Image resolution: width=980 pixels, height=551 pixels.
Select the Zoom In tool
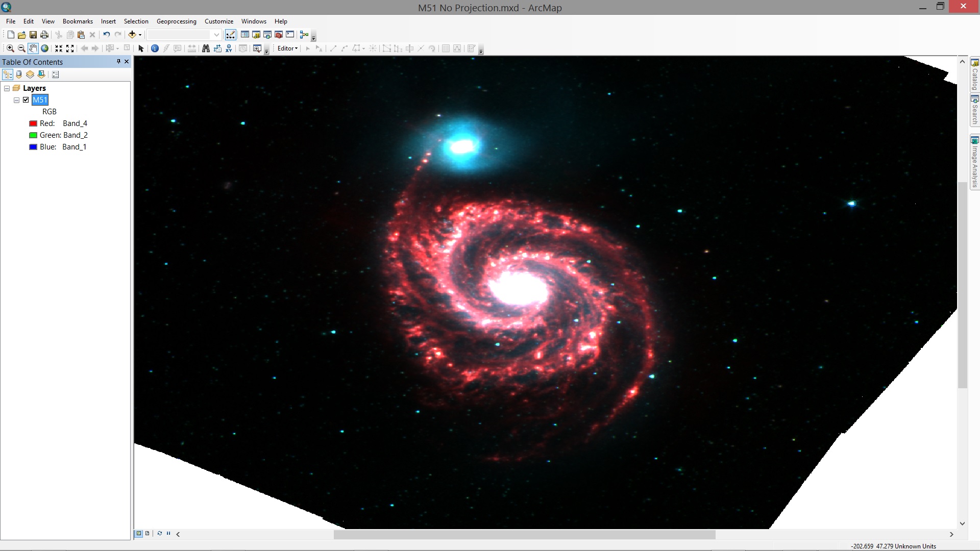[x=10, y=48]
